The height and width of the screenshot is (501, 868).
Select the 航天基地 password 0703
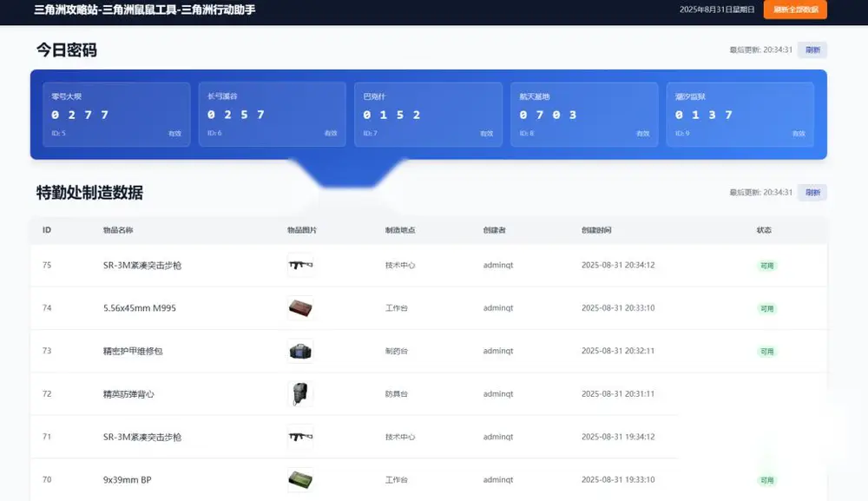coord(548,115)
